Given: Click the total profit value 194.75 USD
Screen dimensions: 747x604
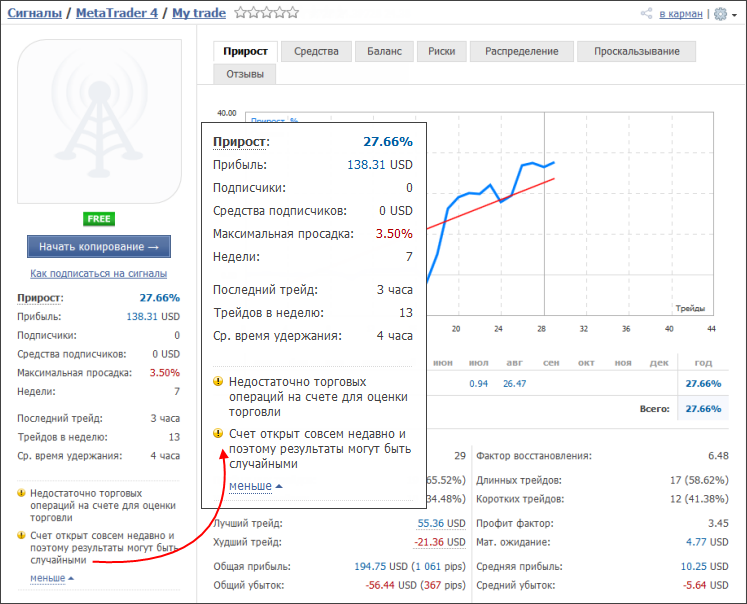Looking at the screenshot, I should tap(381, 566).
